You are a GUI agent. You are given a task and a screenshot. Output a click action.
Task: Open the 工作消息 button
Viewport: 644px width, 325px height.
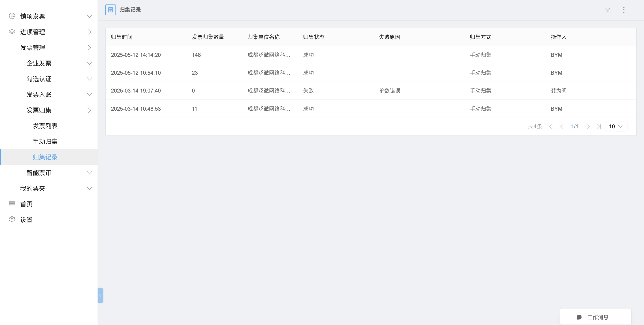point(595,317)
